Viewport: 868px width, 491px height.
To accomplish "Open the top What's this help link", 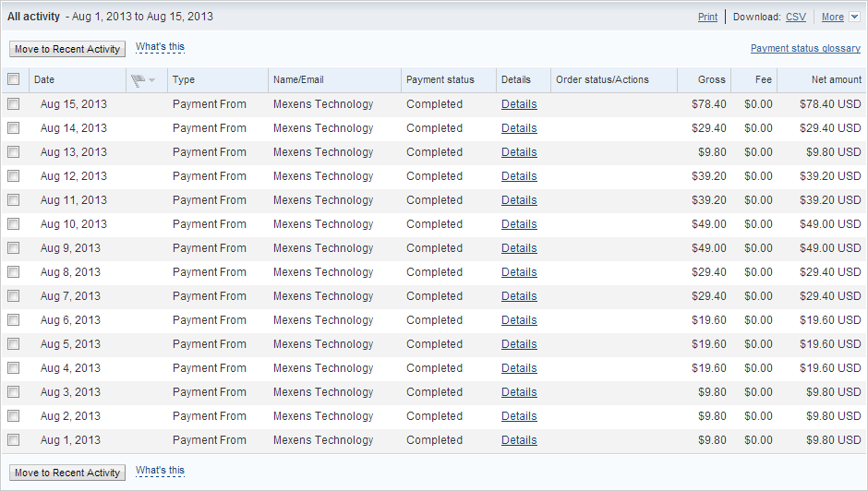I will [x=160, y=46].
